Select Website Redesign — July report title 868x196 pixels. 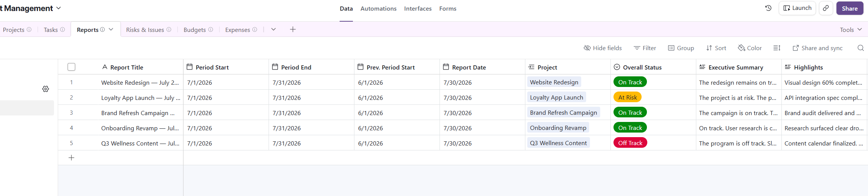(x=140, y=82)
